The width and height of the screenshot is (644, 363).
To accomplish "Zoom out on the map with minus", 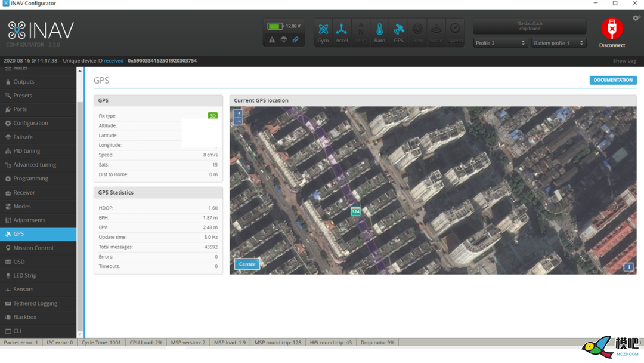I will tap(238, 121).
